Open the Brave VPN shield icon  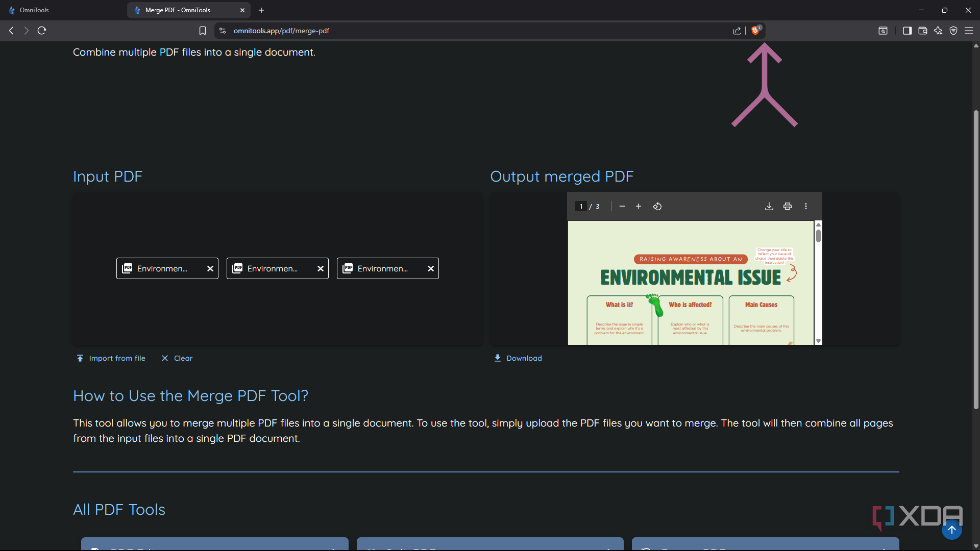(953, 31)
